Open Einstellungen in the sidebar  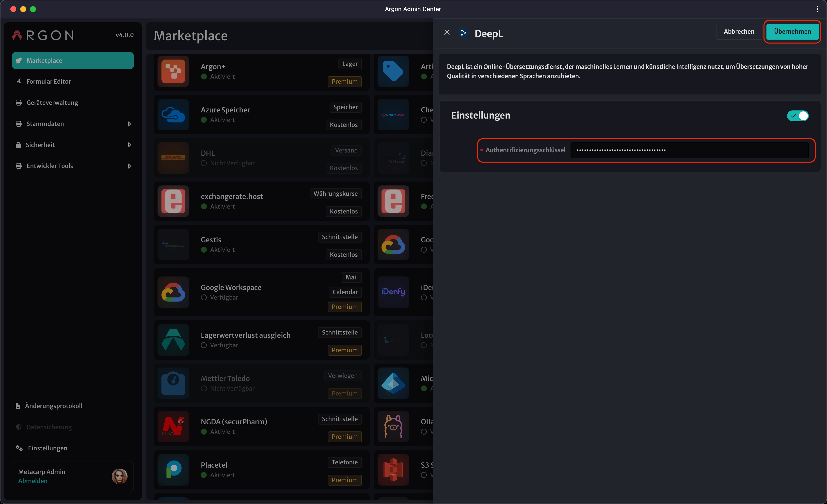pos(73,448)
